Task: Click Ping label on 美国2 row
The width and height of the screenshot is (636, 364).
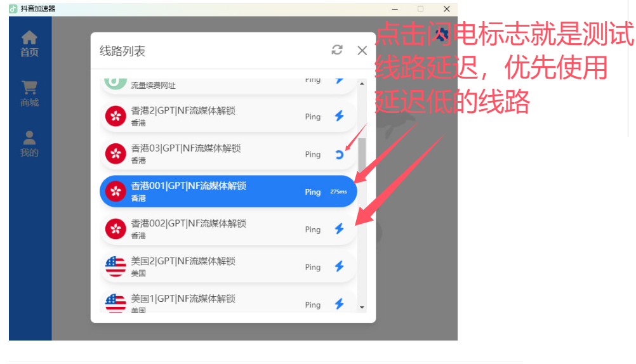Action: coord(313,267)
